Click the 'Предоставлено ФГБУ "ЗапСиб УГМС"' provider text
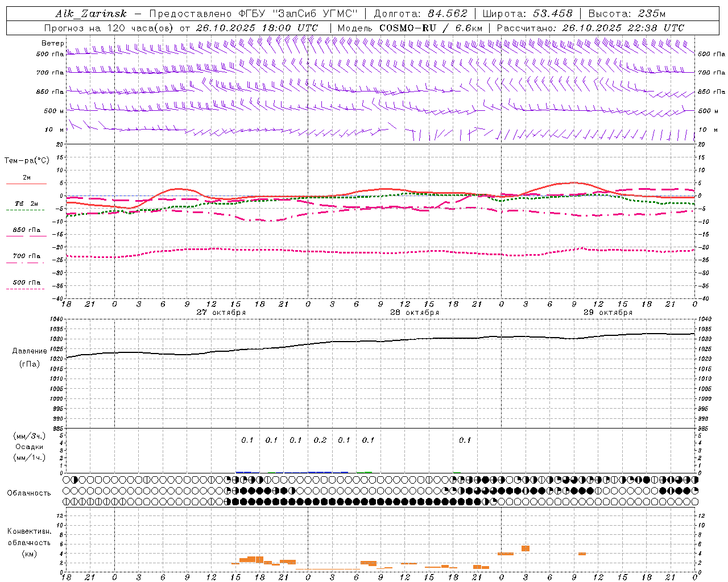This screenshot has height=582, width=728. [253, 14]
